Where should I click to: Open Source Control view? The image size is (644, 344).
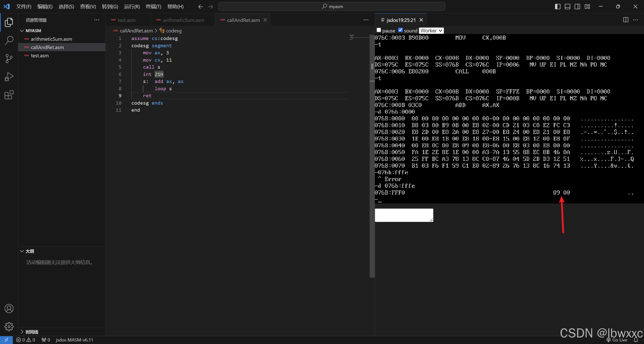(9, 59)
